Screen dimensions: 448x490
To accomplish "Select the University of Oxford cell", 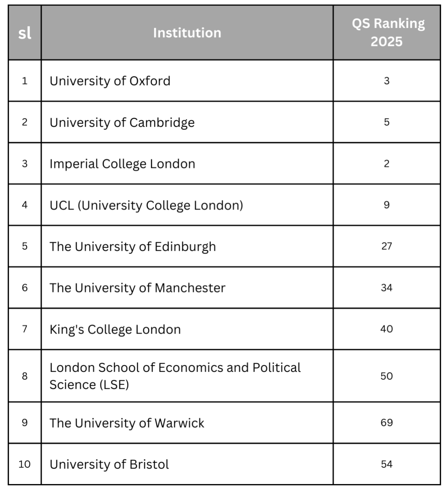I will pyautogui.click(x=110, y=81).
